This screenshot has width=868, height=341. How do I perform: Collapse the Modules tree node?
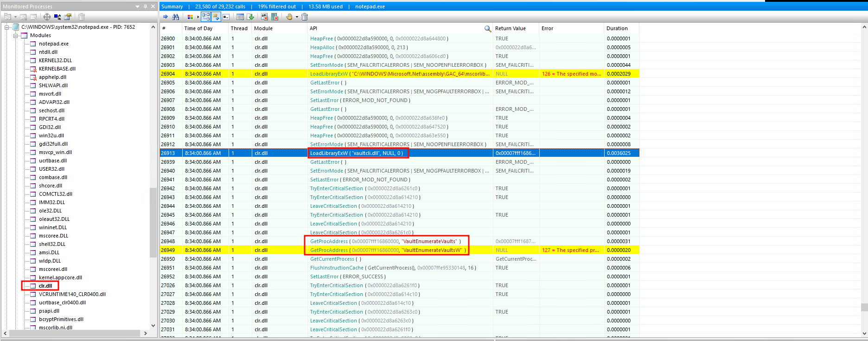(x=15, y=36)
